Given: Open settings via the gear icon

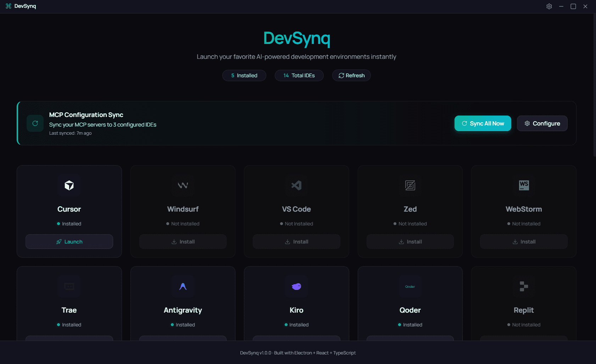Looking at the screenshot, I should [x=549, y=6].
